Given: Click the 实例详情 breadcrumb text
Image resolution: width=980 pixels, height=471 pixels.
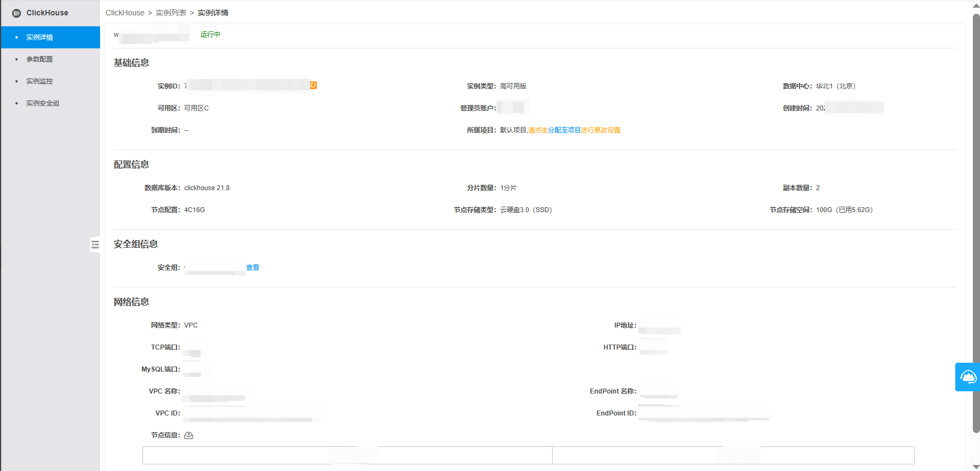Looking at the screenshot, I should point(213,13).
